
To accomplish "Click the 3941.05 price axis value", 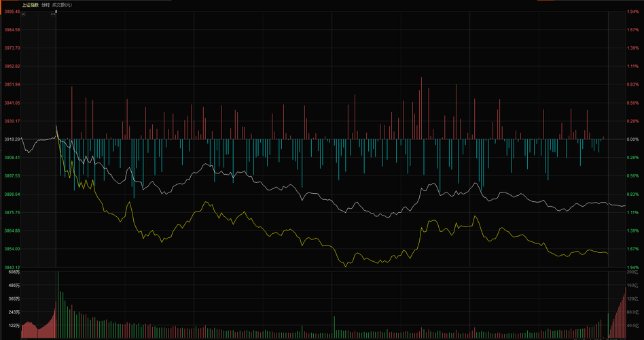I will [x=12, y=103].
